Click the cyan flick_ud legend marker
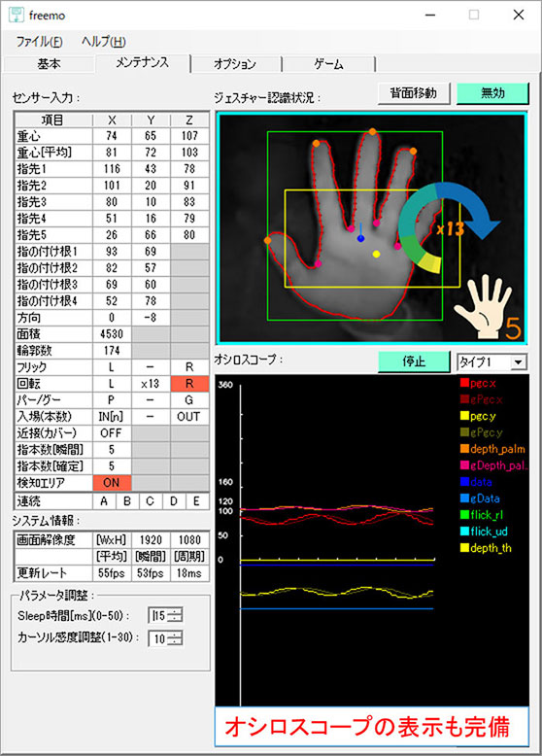Viewport: 542px width, 756px height. pyautogui.click(x=464, y=532)
